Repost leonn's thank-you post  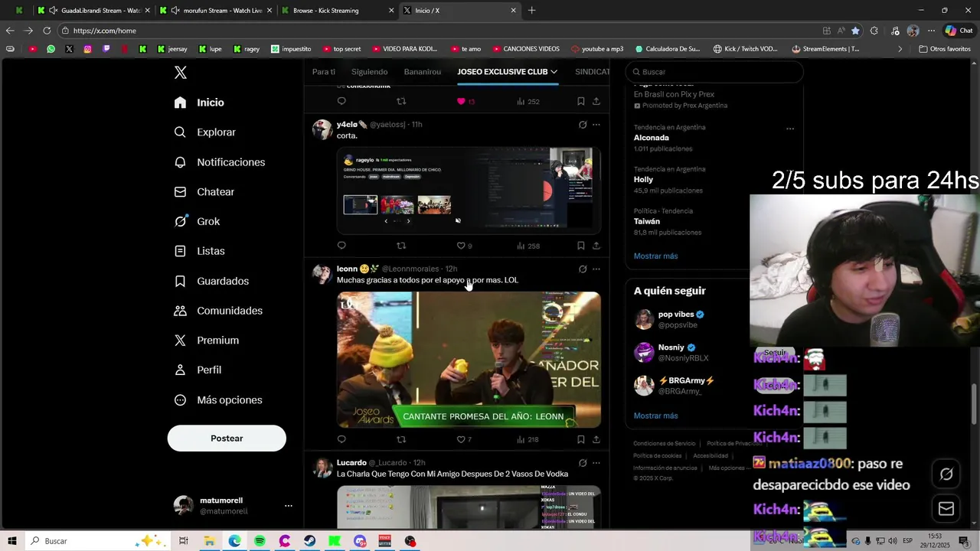tap(401, 439)
